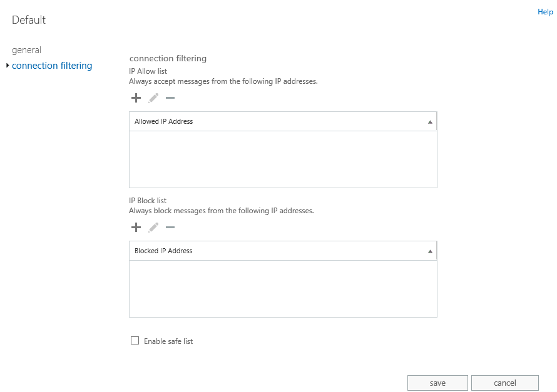Click inside the empty Blocked IP list area

point(283,288)
